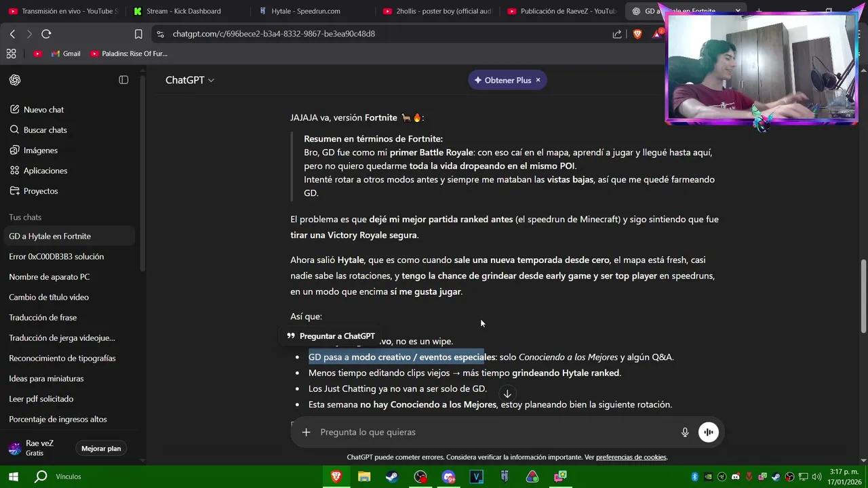The height and width of the screenshot is (488, 868).
Task: Open chat Leer pdf solicitado
Action: click(68, 399)
